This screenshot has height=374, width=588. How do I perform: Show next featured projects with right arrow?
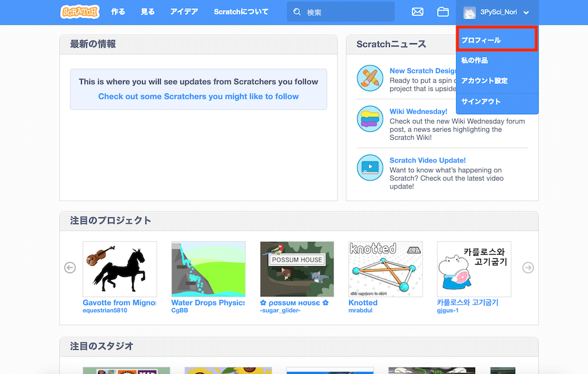tap(528, 268)
